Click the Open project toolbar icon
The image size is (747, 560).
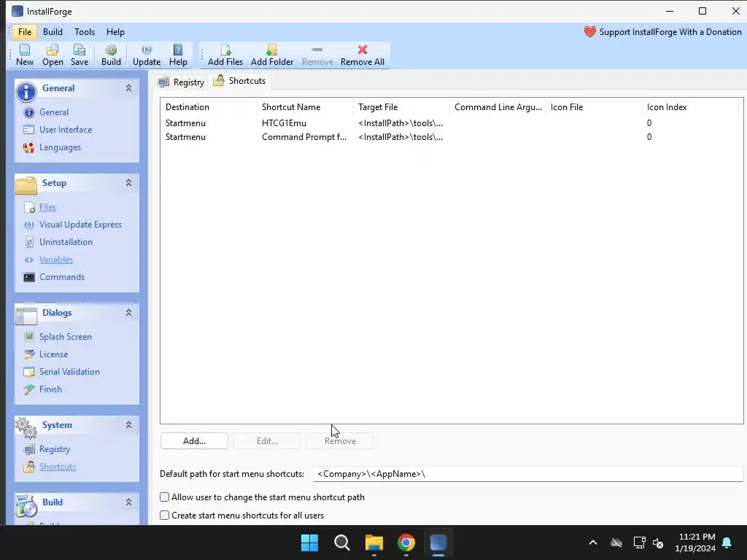(53, 55)
